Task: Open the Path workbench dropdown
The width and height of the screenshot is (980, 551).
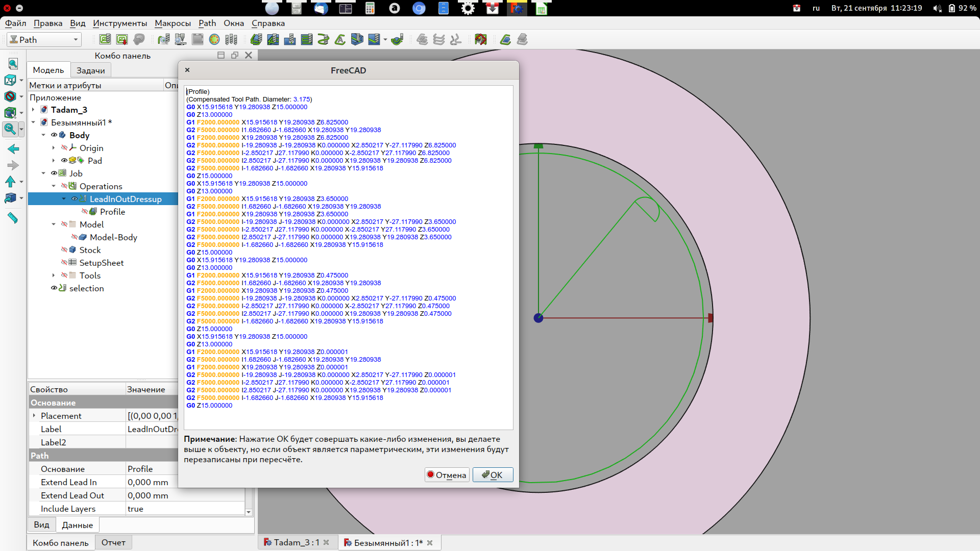Action: coord(44,39)
